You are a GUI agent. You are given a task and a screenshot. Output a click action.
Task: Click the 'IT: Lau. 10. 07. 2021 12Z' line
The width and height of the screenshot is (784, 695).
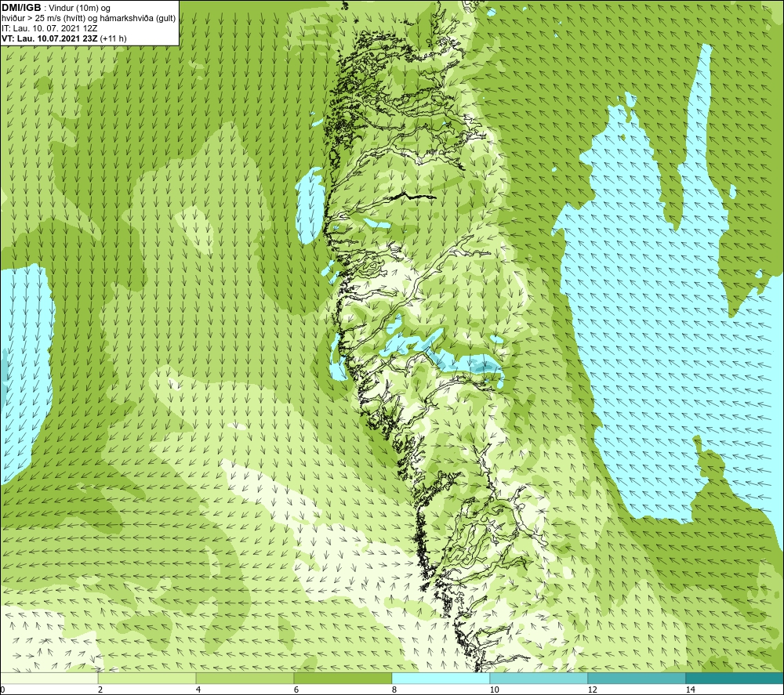click(50, 28)
